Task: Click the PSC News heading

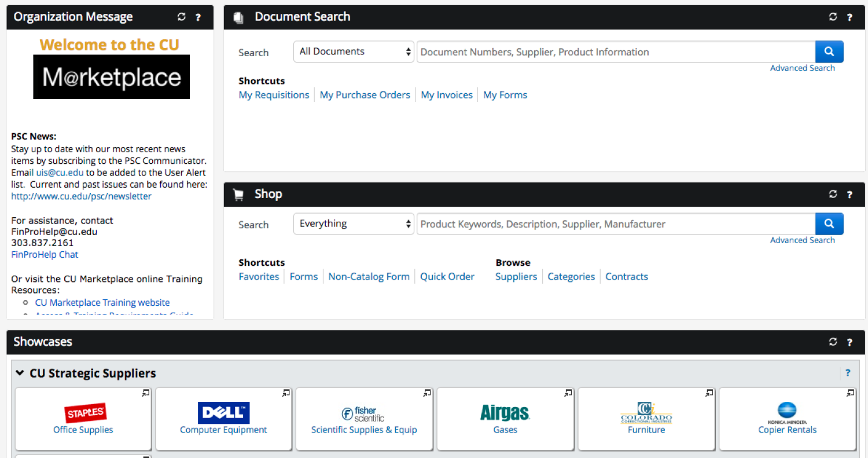Action: point(34,137)
